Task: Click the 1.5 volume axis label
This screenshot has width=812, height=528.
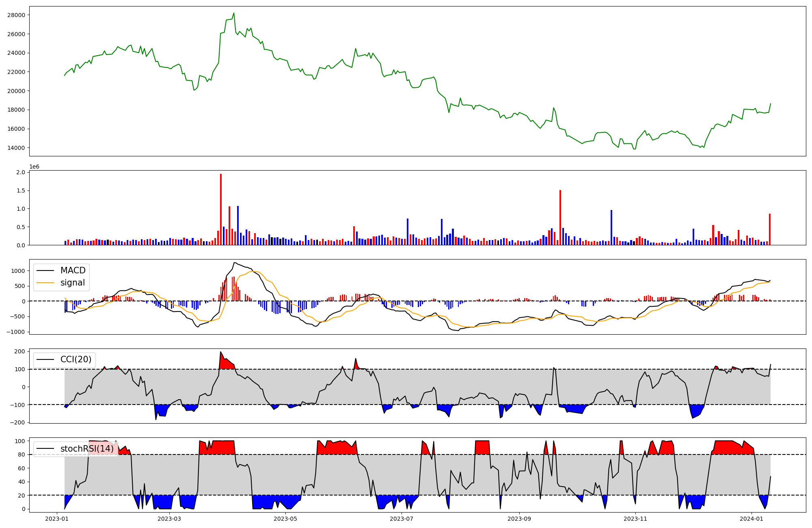Action: click(21, 190)
